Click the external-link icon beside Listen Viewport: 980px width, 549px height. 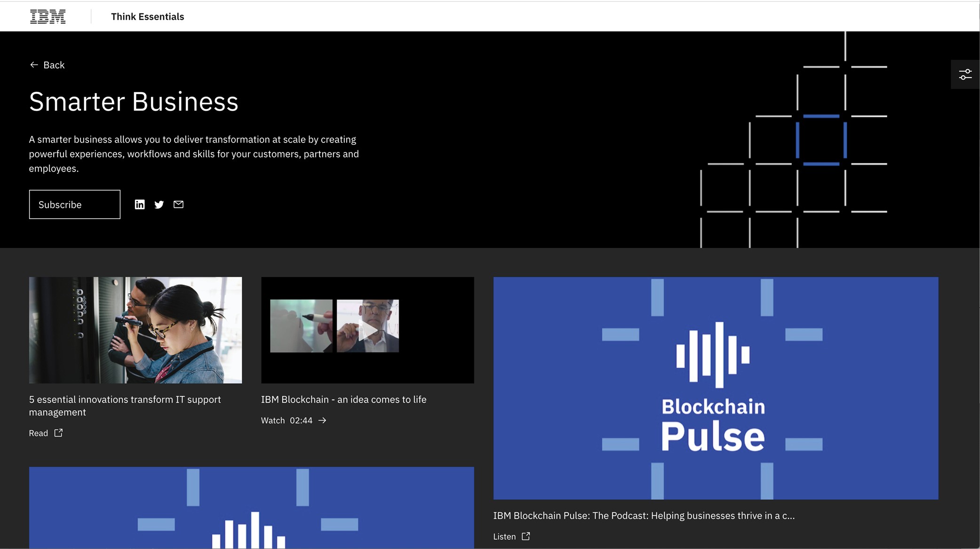coord(526,536)
